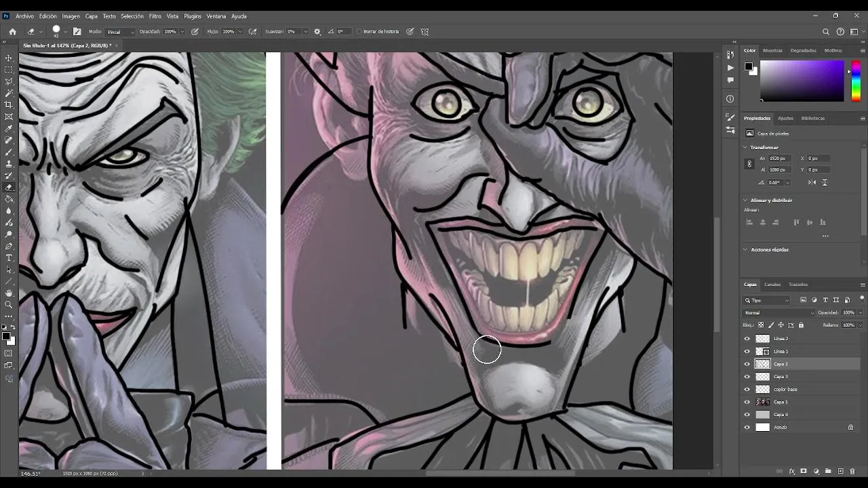This screenshot has width=868, height=488.
Task: Hide the Capa 1 layer
Action: coord(747,402)
